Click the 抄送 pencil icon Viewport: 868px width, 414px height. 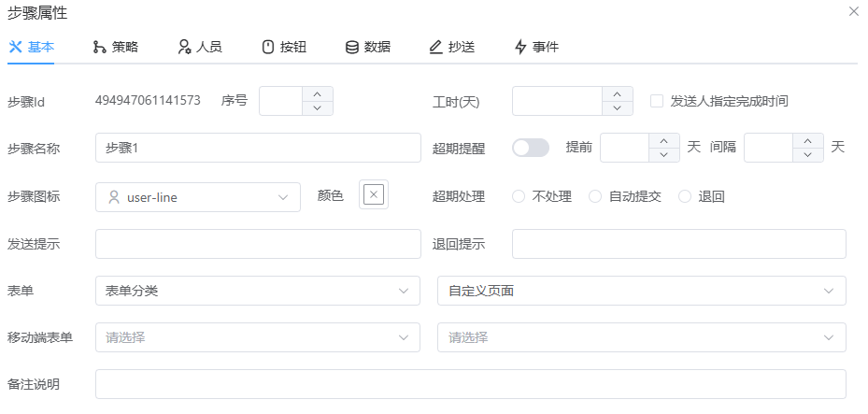pos(435,47)
